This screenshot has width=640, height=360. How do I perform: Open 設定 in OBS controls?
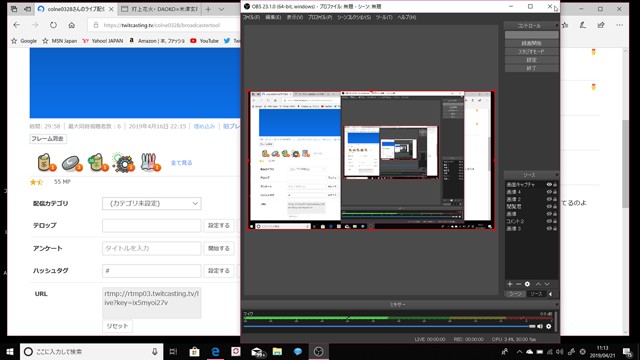531,60
